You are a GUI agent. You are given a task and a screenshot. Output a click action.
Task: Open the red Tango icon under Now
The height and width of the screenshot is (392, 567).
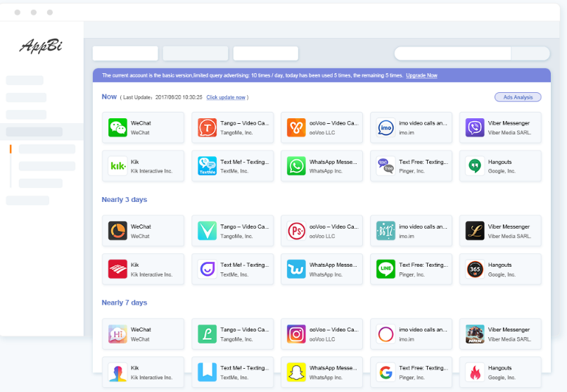208,127
